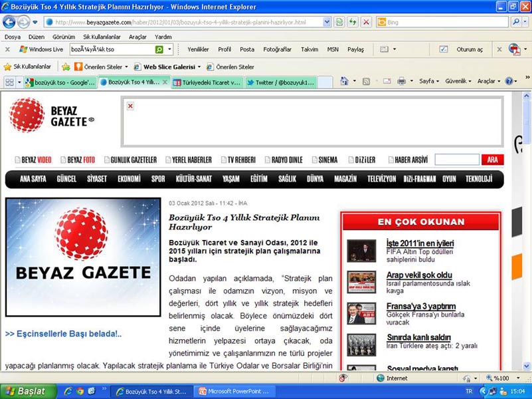Viewport: 532px width, 399px height.
Task: Go forward using the browser forward arrow
Action: (23, 23)
